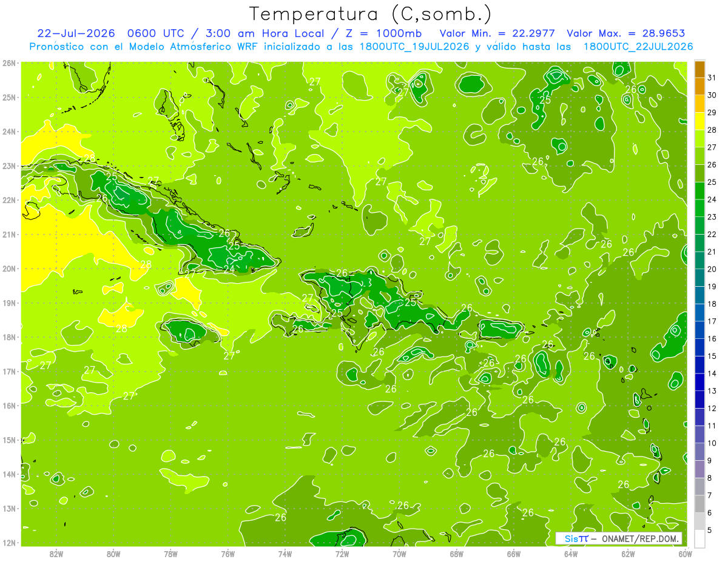Click the '24N' latitude axis label
Viewport: 728px width, 562px height.
point(8,132)
